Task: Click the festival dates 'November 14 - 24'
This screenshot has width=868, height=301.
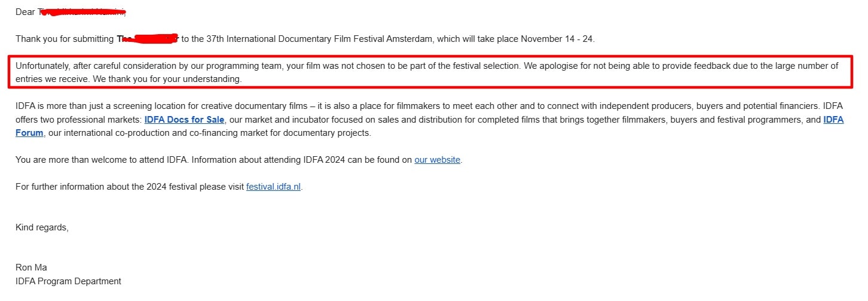Action: coord(557,39)
